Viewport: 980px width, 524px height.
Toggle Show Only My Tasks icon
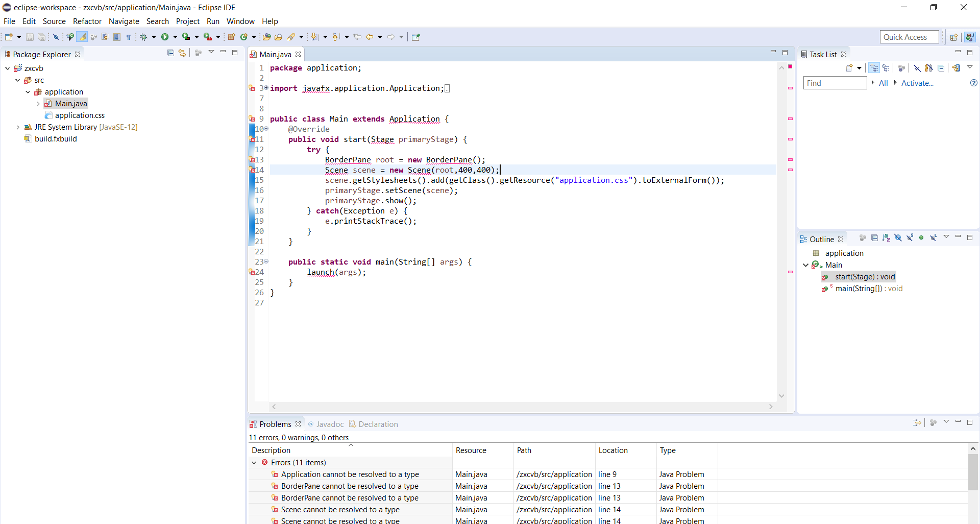coord(929,68)
